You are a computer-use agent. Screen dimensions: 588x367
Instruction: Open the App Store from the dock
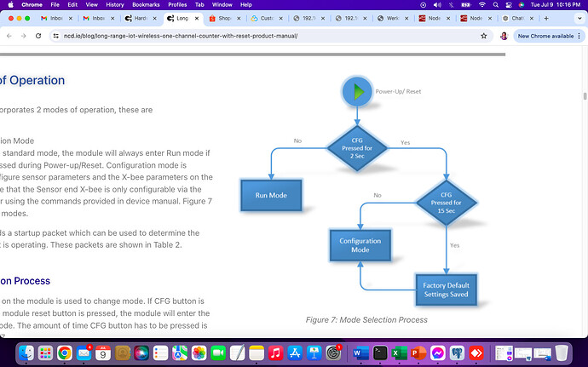tap(296, 353)
